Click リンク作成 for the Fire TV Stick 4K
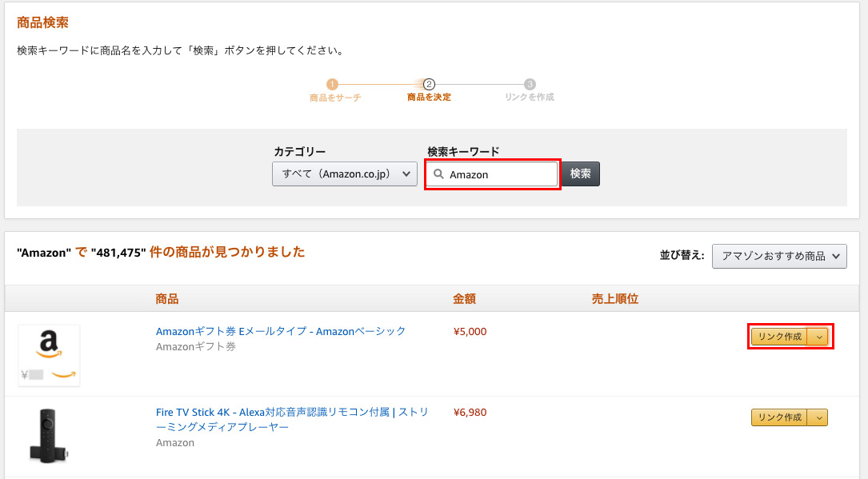Screen dimensions: 868x479 (x=779, y=417)
